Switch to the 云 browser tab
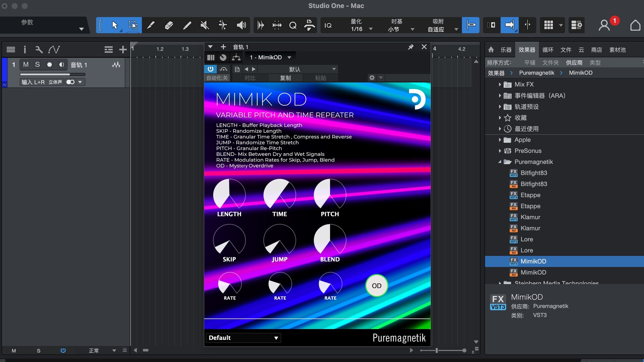Screen dimensions: 644x362 click(x=581, y=50)
